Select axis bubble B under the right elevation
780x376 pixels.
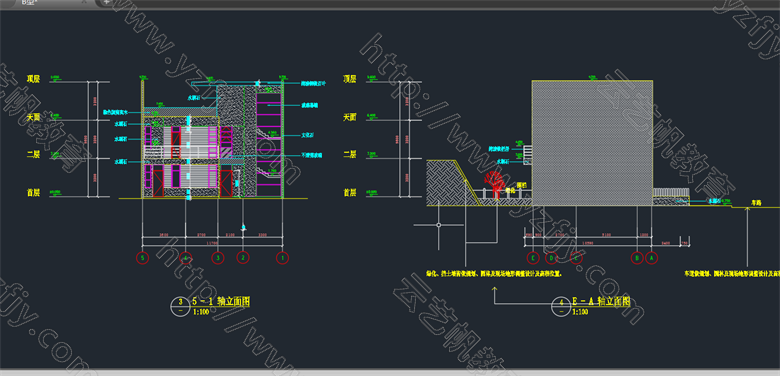pos(637,258)
